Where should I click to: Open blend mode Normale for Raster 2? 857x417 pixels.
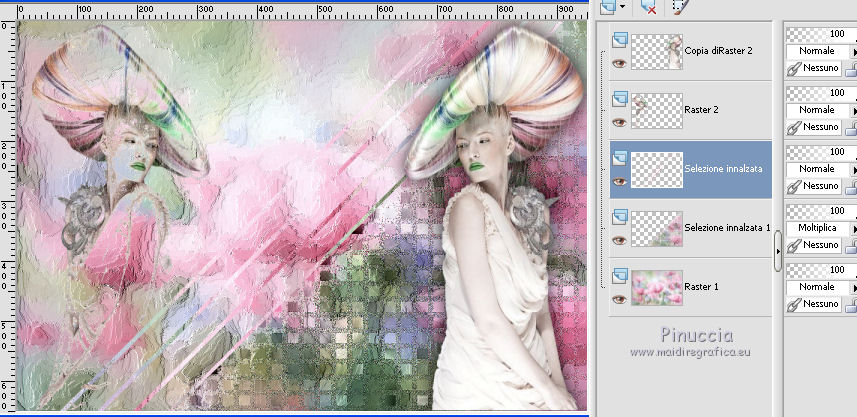tap(817, 110)
